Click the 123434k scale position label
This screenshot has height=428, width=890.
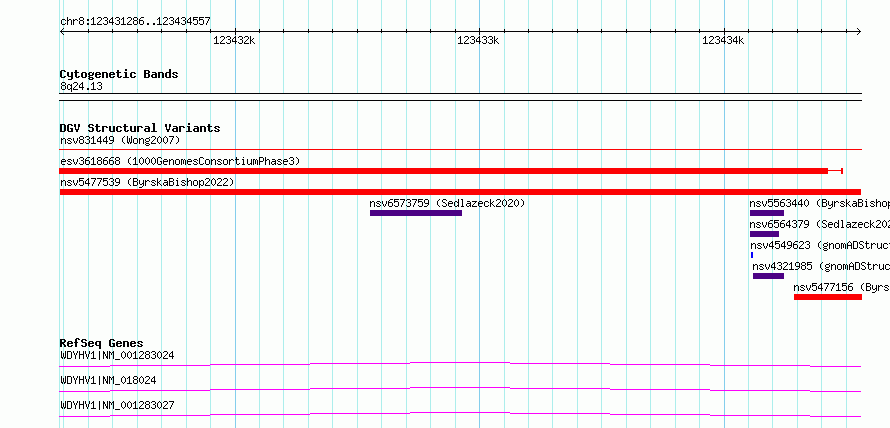(x=724, y=40)
